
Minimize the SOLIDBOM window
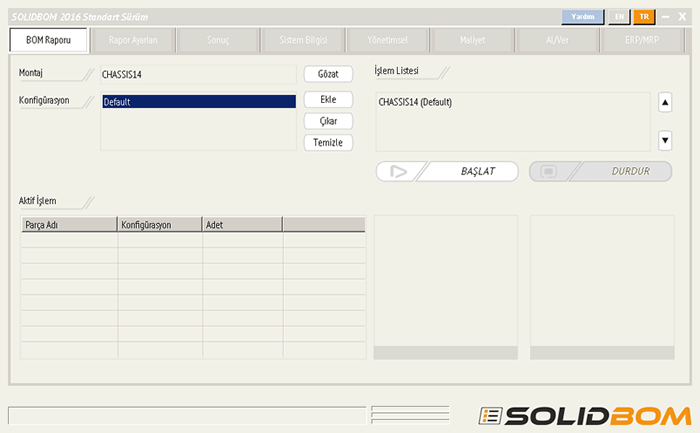(665, 17)
